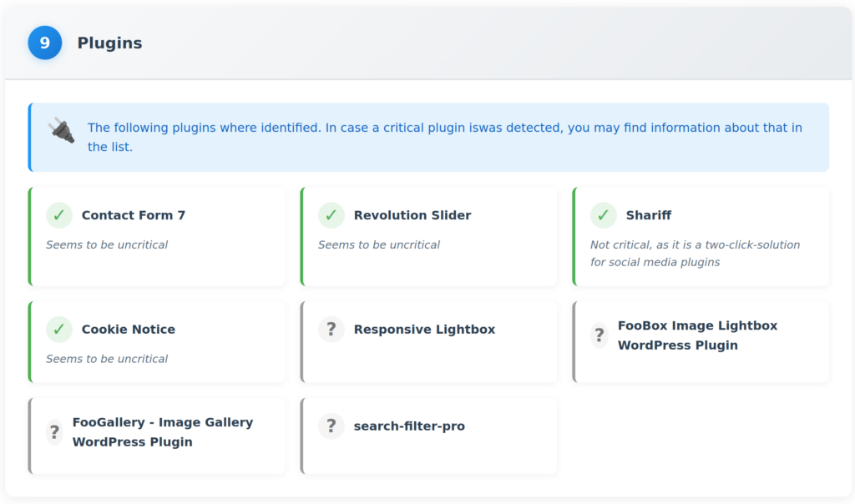Select the Contact Form 7 plugin title

click(x=134, y=215)
